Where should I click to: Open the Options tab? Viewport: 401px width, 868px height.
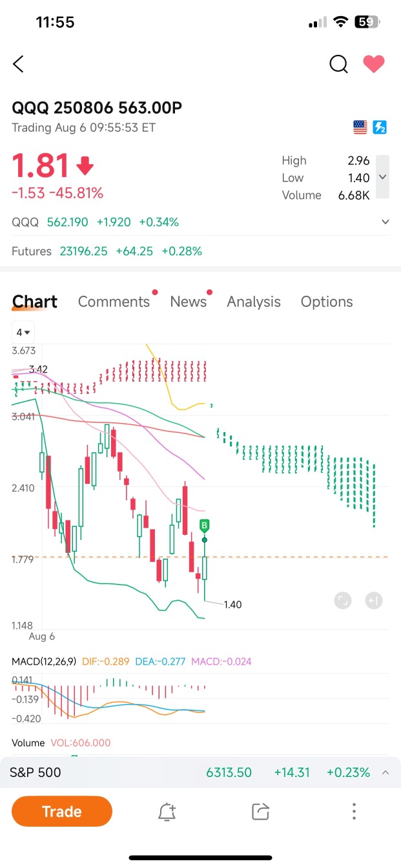(x=327, y=302)
